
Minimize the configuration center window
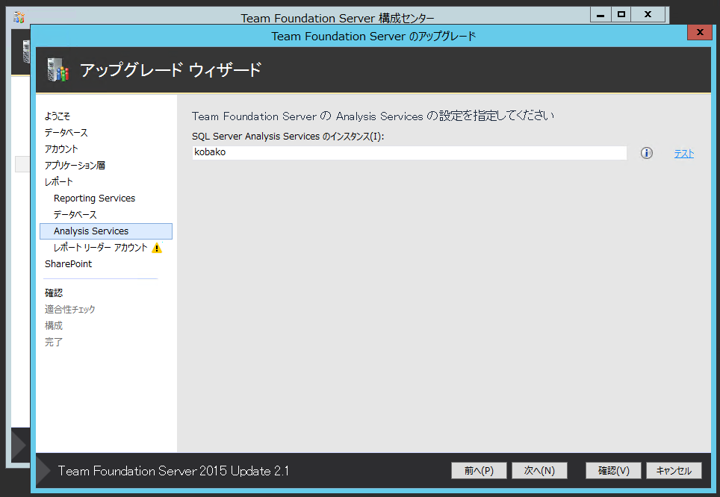point(600,15)
